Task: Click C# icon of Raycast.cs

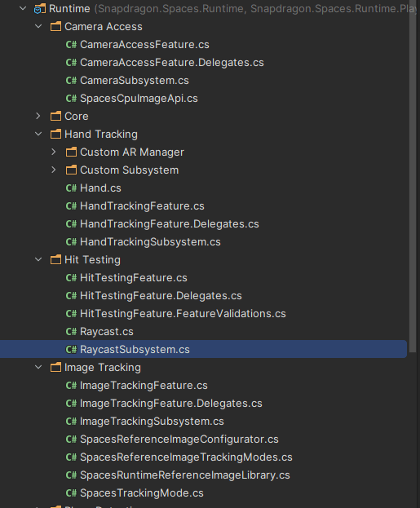Action: 71,331
